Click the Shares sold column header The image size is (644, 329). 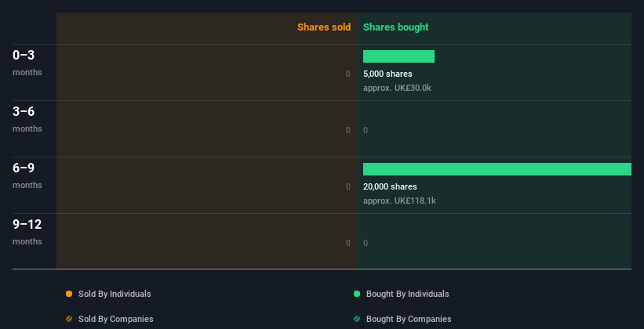[x=324, y=27]
